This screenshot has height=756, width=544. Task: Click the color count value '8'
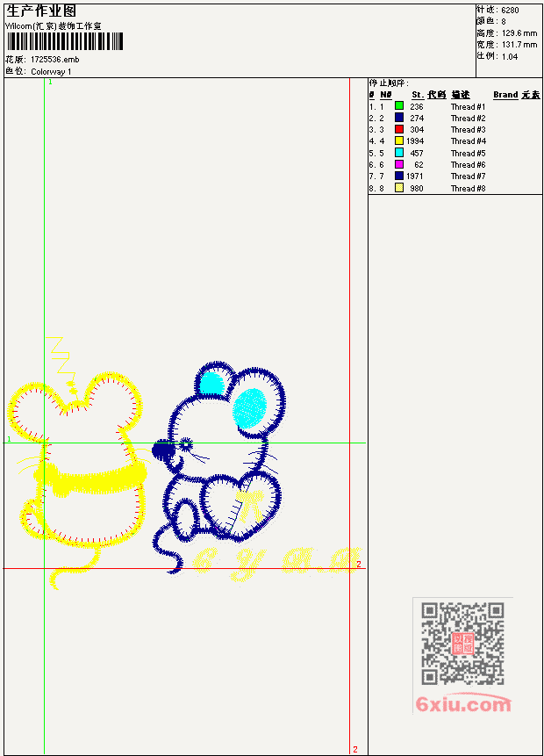504,22
